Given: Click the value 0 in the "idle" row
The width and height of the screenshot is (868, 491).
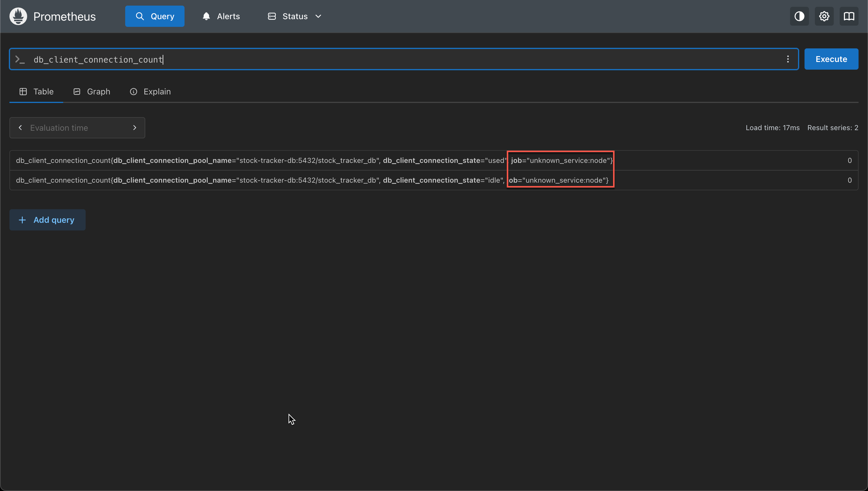Looking at the screenshot, I should point(849,180).
